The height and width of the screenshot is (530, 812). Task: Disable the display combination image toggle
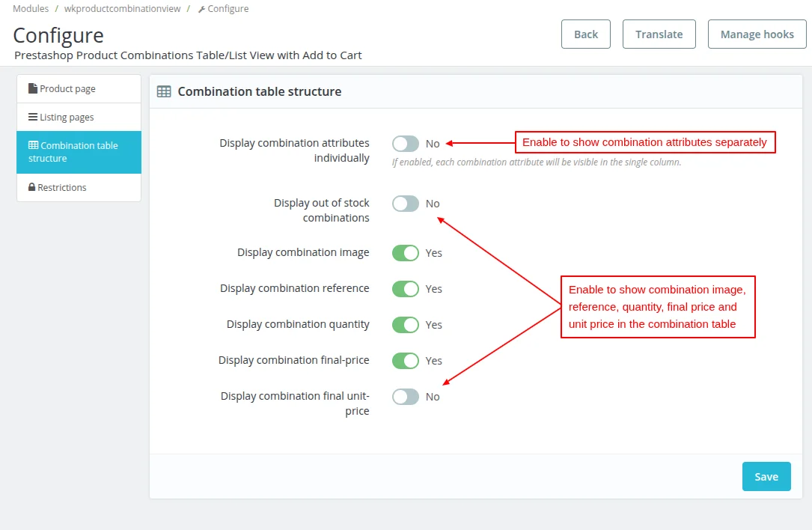[406, 253]
